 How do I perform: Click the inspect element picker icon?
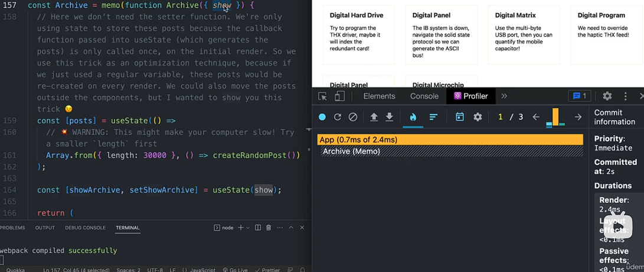pos(322,96)
